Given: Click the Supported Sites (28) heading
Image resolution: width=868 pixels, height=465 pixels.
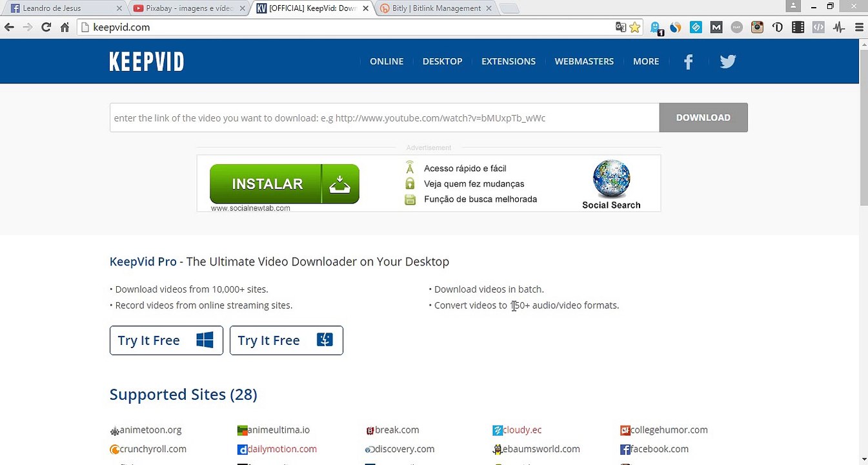Looking at the screenshot, I should (x=183, y=395).
